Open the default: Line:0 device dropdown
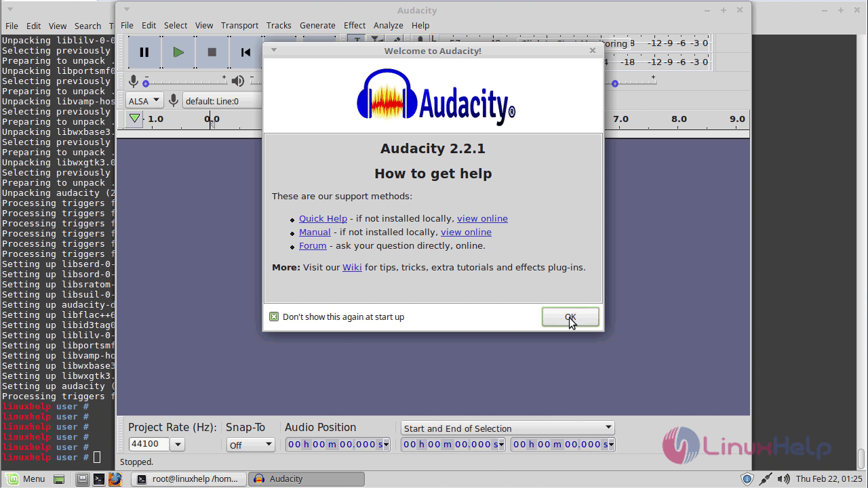Viewport: 868px width, 488px height. (222, 101)
